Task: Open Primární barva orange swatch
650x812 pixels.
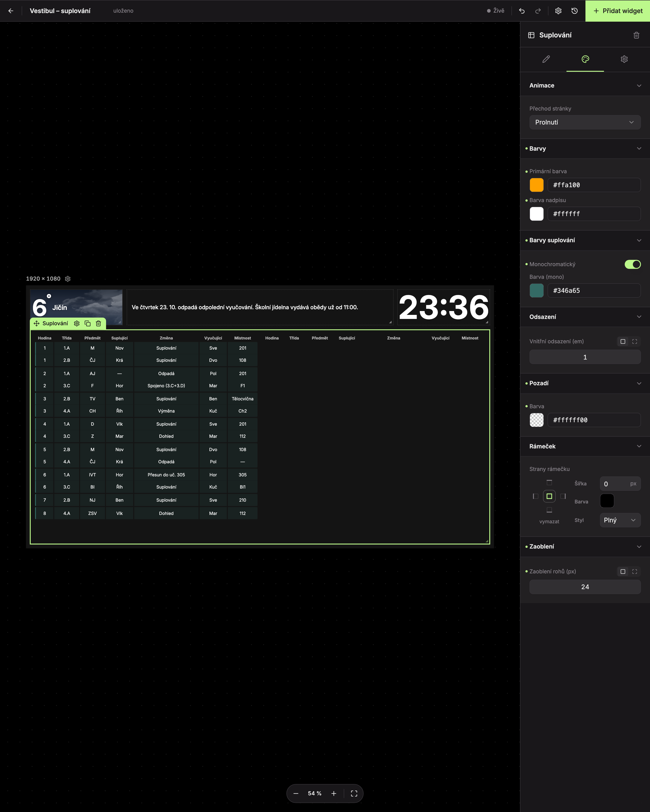Action: [536, 185]
